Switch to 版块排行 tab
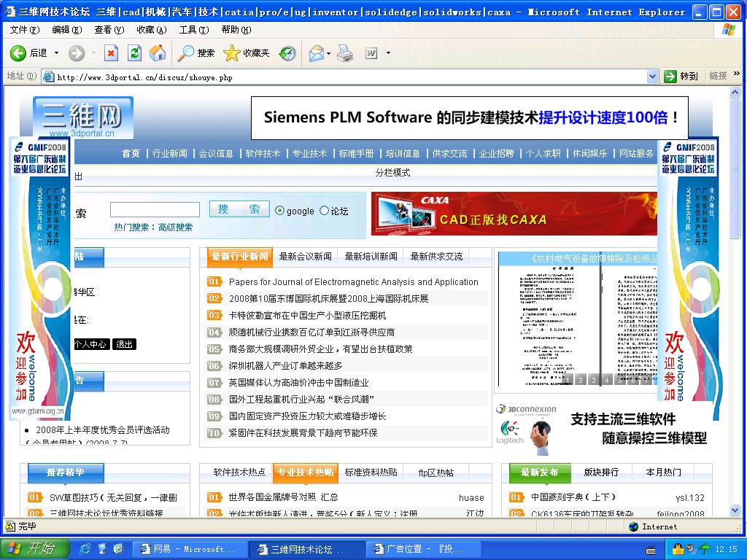The image size is (747, 560). (x=601, y=472)
